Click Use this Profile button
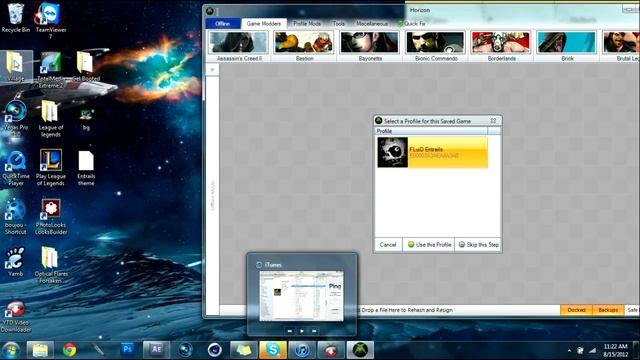Image resolution: width=640 pixels, height=360 pixels. [429, 245]
